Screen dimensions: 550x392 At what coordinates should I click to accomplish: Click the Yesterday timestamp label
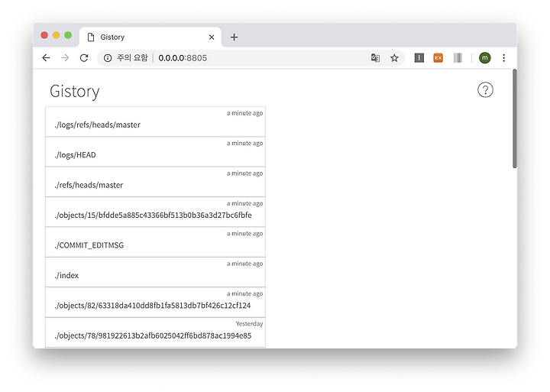pos(249,324)
